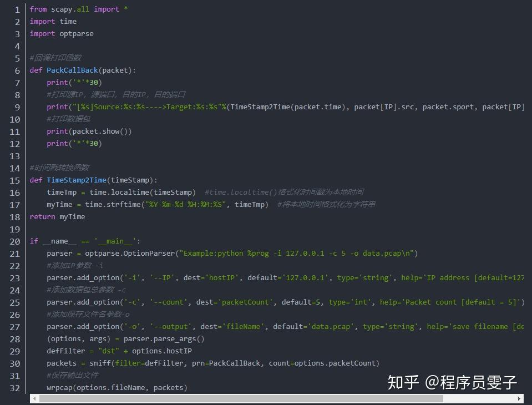Click the comment ending in '-o' on line 26
The width and height of the screenshot is (532, 405).
tap(88, 315)
